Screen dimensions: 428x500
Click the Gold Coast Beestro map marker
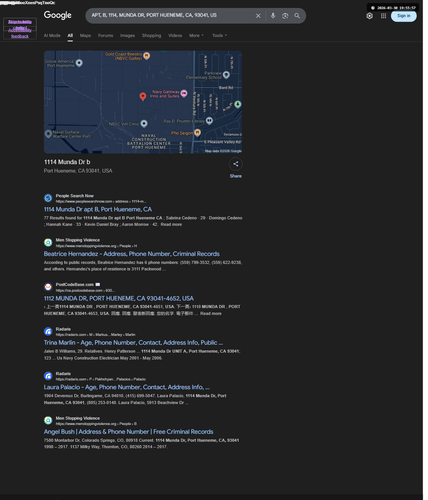(146, 56)
